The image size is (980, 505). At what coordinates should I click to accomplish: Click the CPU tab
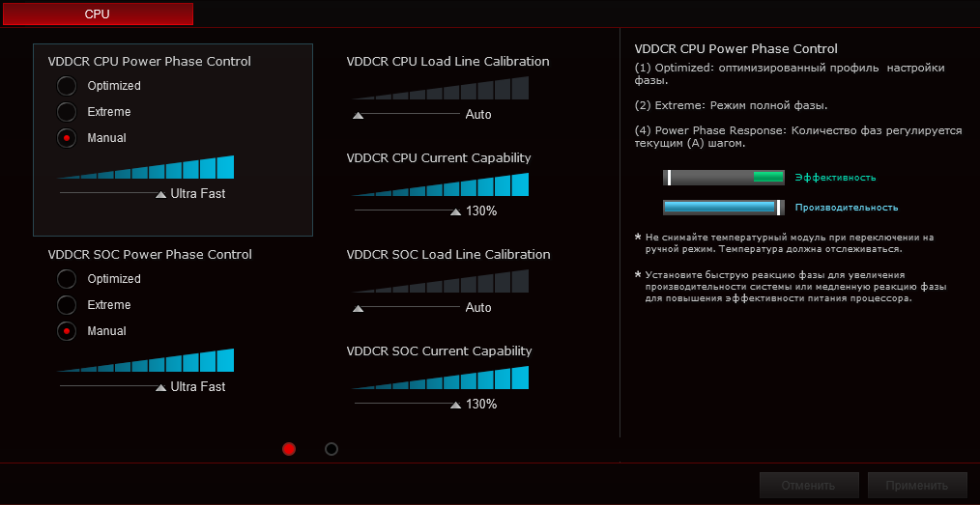97,14
